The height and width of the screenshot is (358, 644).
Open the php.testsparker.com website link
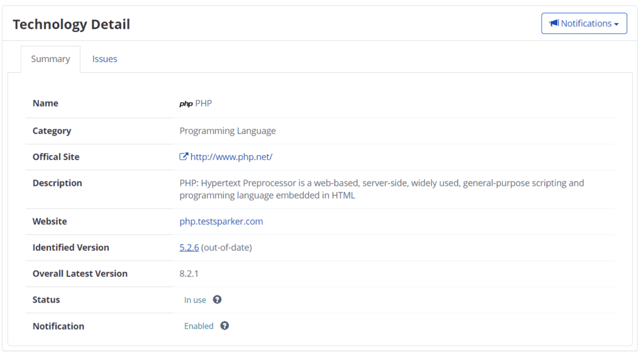pyautogui.click(x=221, y=222)
